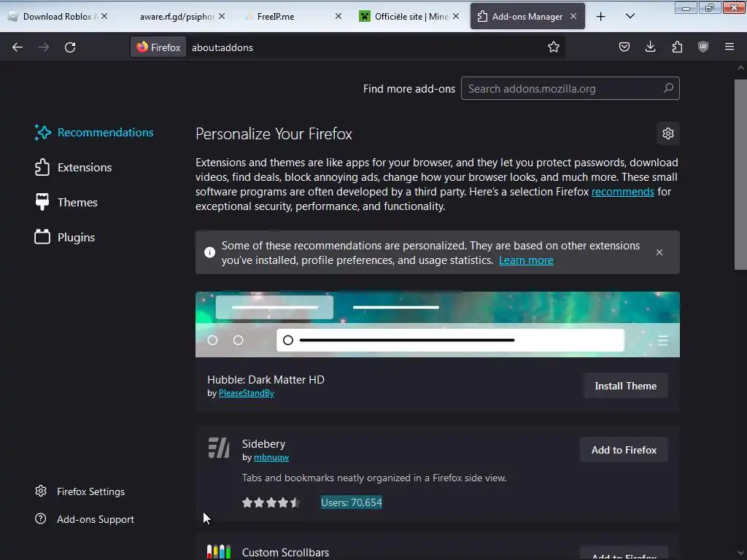The height and width of the screenshot is (560, 747).
Task: Click the Sidebery description text
Action: [374, 478]
